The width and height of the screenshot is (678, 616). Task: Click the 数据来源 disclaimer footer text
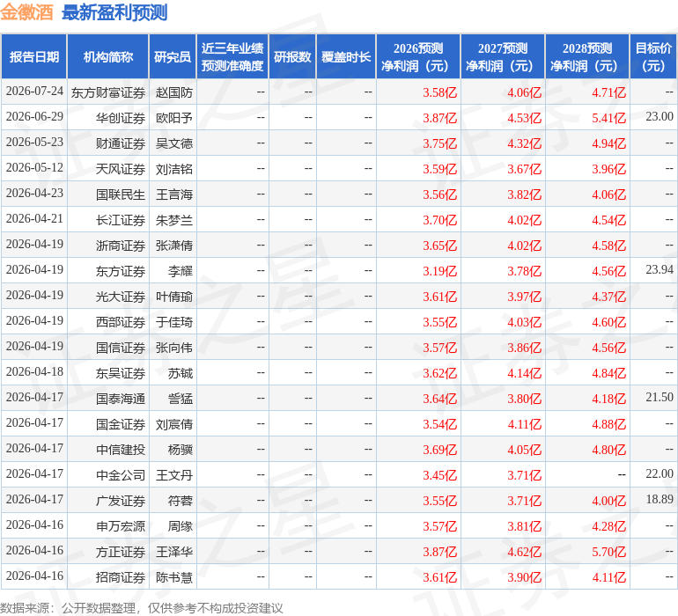point(142,608)
